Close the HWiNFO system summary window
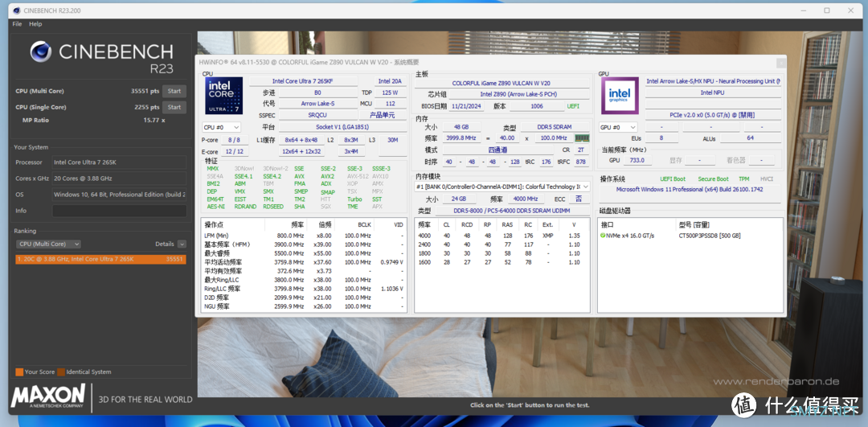The image size is (868, 427). coord(780,63)
